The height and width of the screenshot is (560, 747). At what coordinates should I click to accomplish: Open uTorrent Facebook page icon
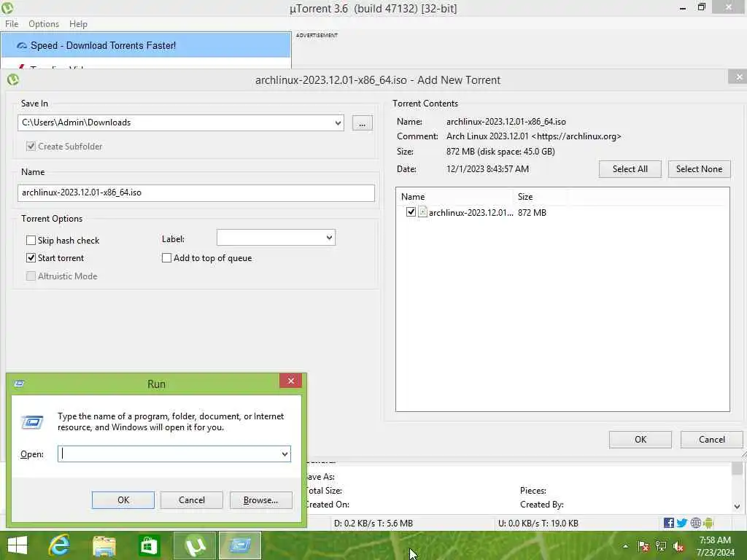coord(668,523)
